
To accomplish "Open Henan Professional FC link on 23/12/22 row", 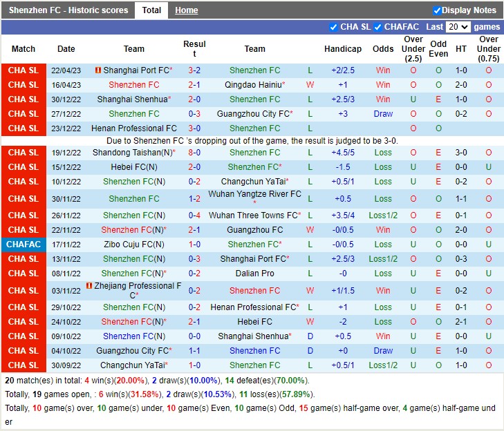I will point(133,128).
